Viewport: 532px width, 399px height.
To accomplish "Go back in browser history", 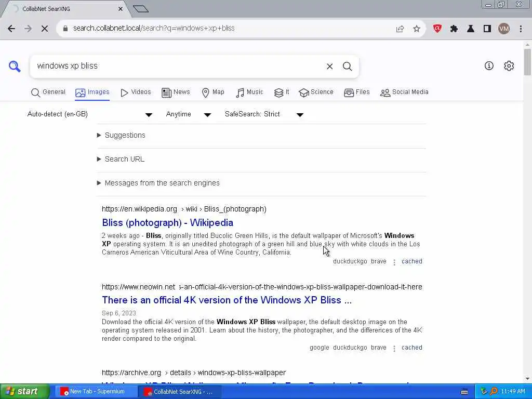I will pos(11,29).
